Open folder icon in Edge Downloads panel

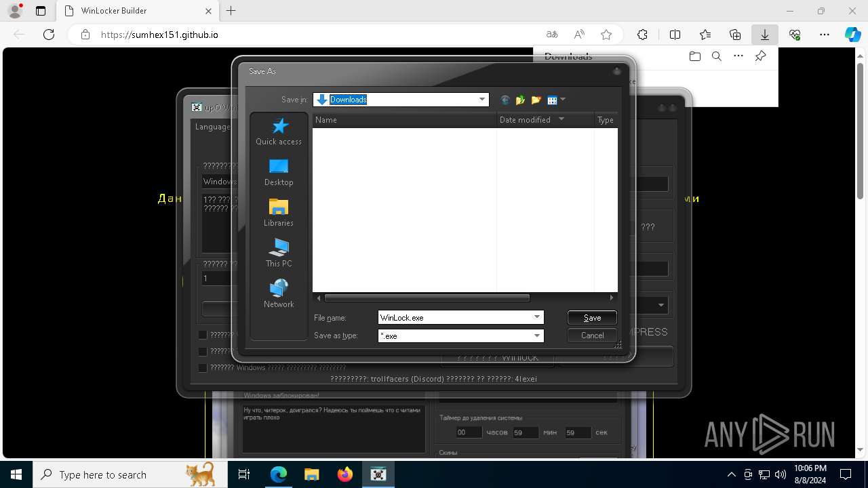coord(694,56)
